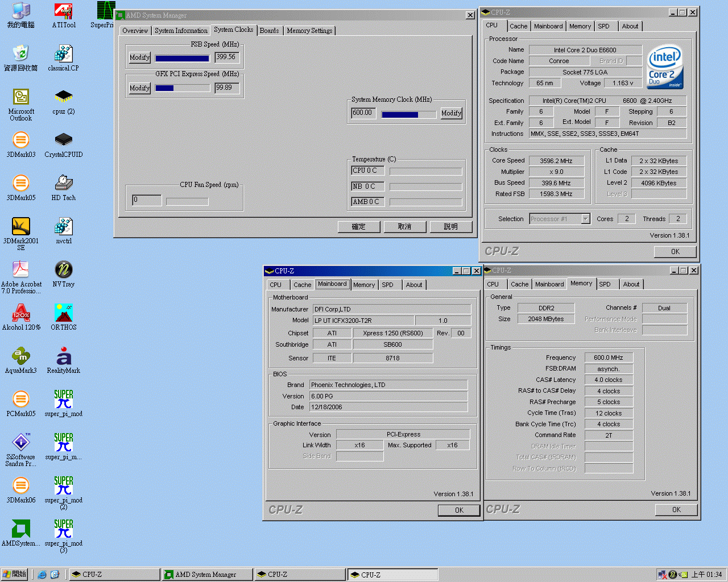
Task: Launch 3DMark03 desktop icon
Action: coord(21,145)
